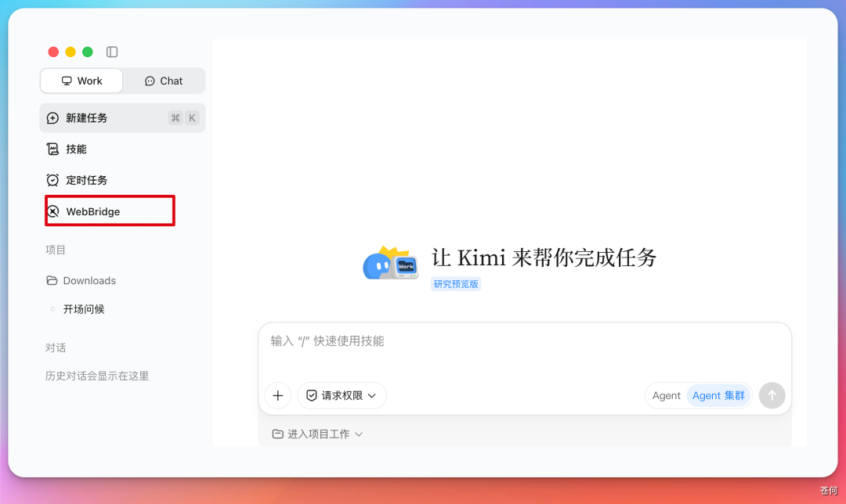
Task: Click the yellow minimize window button
Action: pyautogui.click(x=70, y=52)
